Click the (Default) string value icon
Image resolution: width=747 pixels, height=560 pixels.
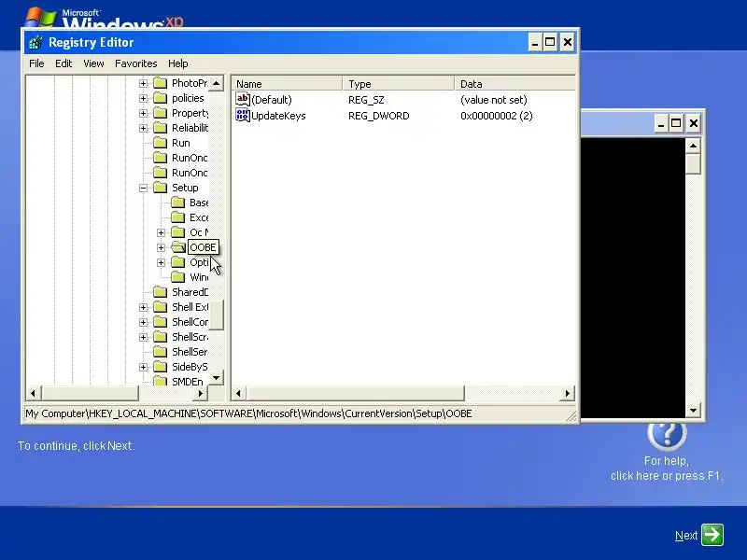pyautogui.click(x=243, y=99)
